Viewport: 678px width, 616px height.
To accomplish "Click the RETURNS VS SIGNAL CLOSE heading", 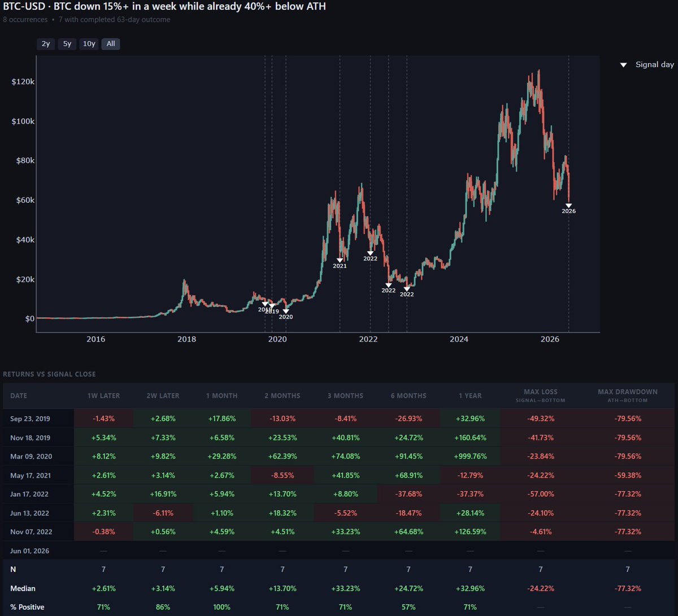I will (x=49, y=374).
